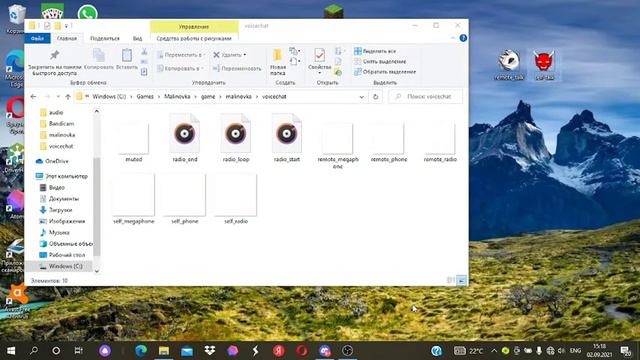Open the Move to dropdown
The height and width of the screenshot is (360, 640).
pos(181,55)
